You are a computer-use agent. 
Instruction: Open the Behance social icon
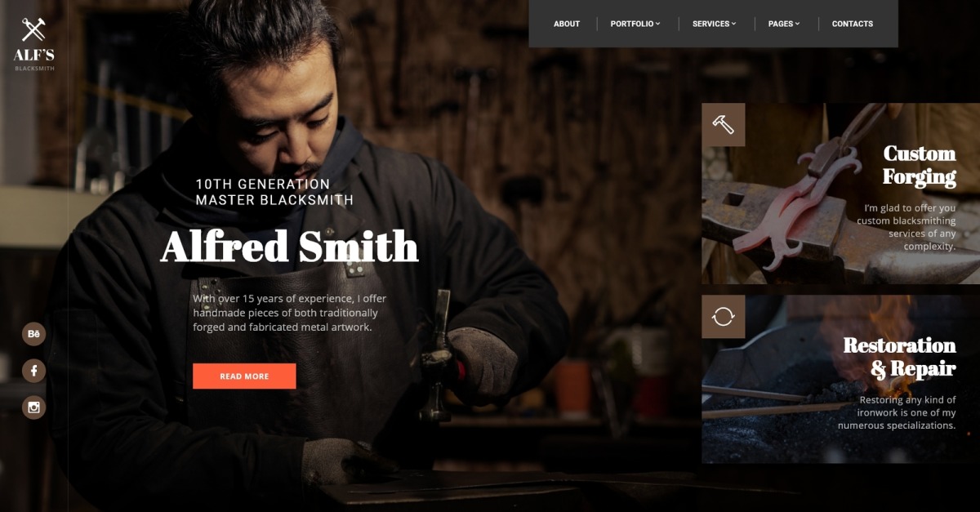[x=33, y=334]
